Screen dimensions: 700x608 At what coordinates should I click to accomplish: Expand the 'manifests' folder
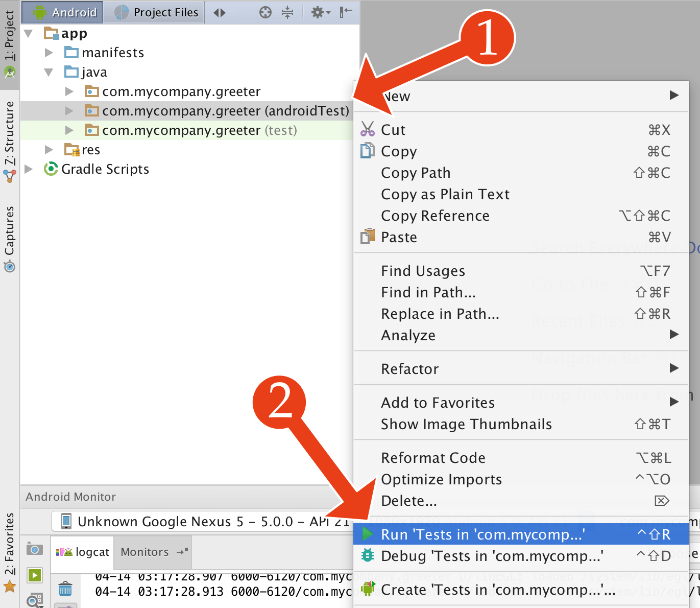(x=49, y=52)
